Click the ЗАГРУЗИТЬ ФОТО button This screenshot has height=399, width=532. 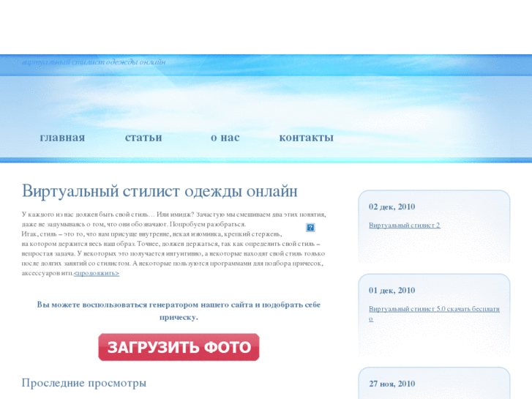tap(179, 347)
